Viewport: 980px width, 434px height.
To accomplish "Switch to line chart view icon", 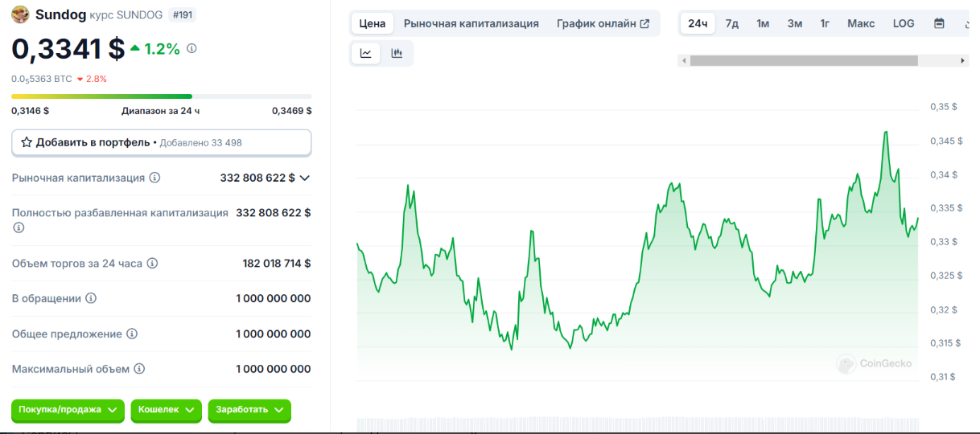I will [366, 53].
